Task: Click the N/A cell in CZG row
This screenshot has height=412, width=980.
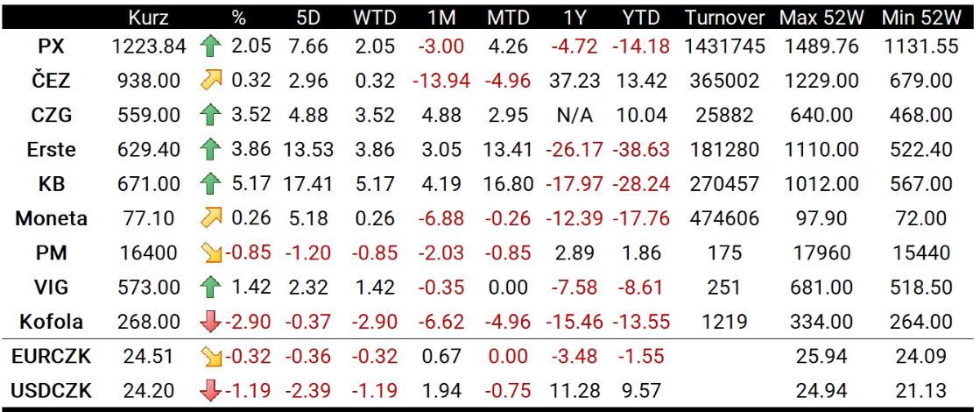Action: (575, 116)
